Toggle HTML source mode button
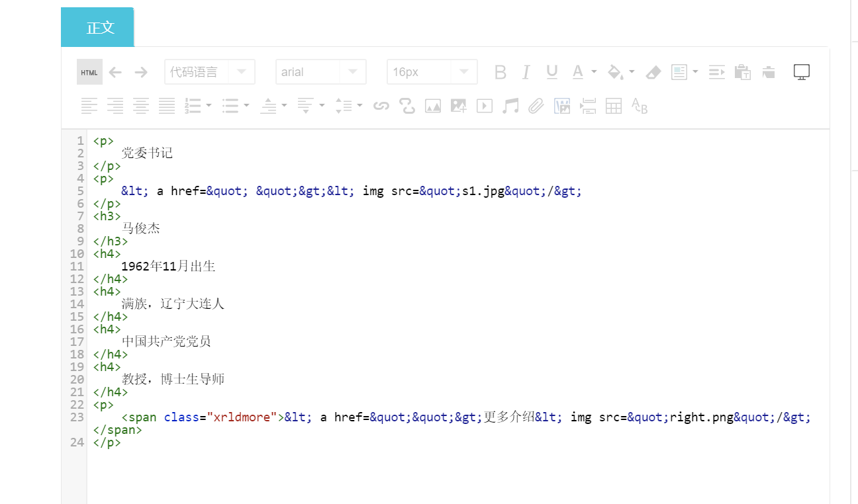 coord(89,72)
